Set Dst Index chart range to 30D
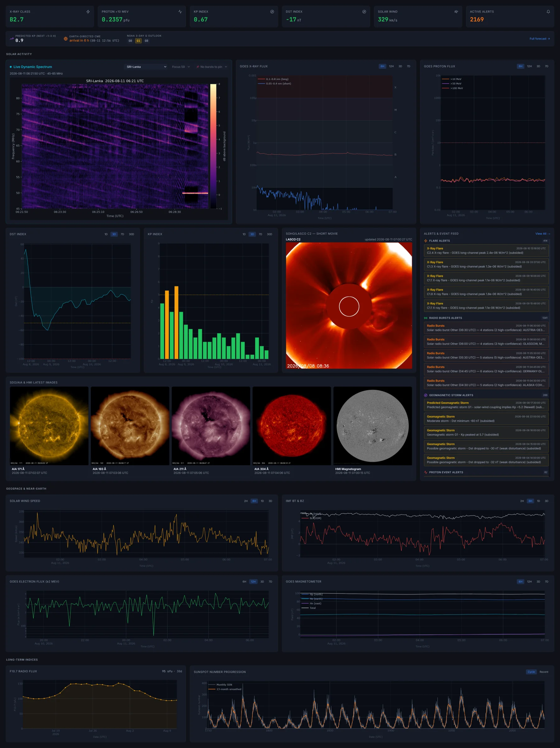560x748 pixels. [132, 234]
